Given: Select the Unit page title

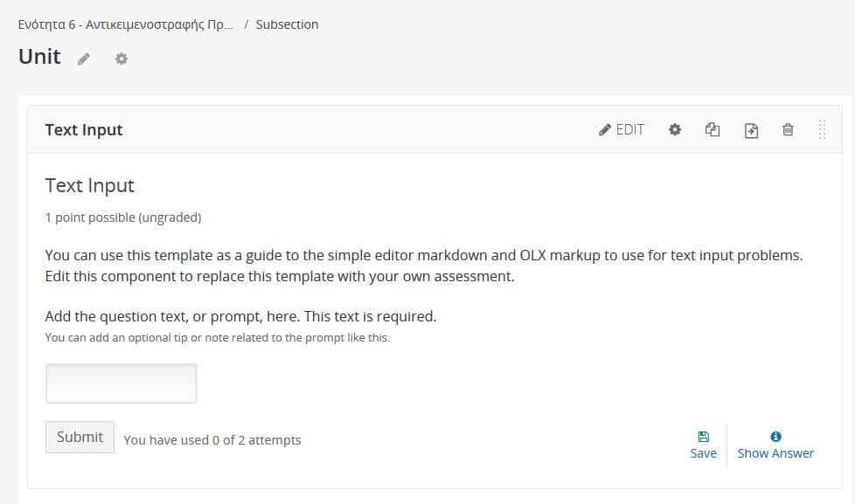Looking at the screenshot, I should (x=39, y=57).
